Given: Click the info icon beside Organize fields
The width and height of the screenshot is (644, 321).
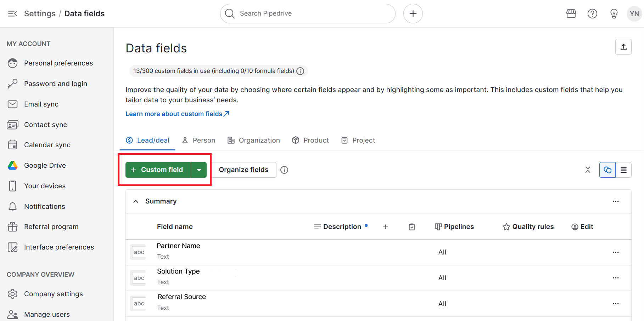Looking at the screenshot, I should [x=284, y=170].
